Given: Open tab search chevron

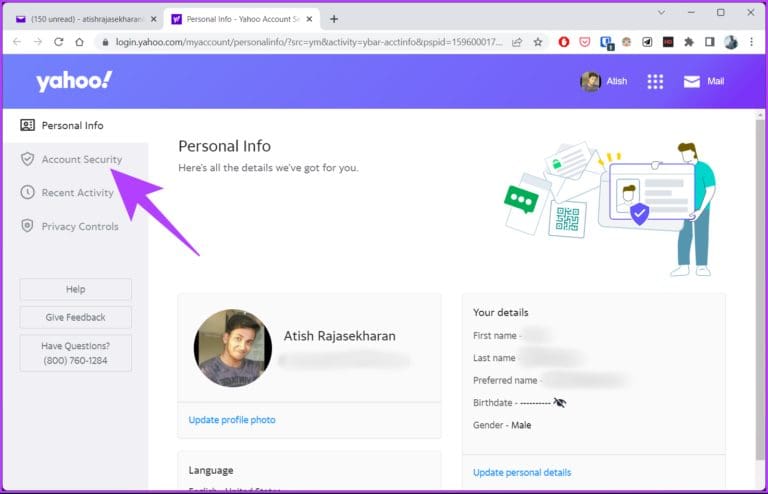Looking at the screenshot, I should point(661,13).
